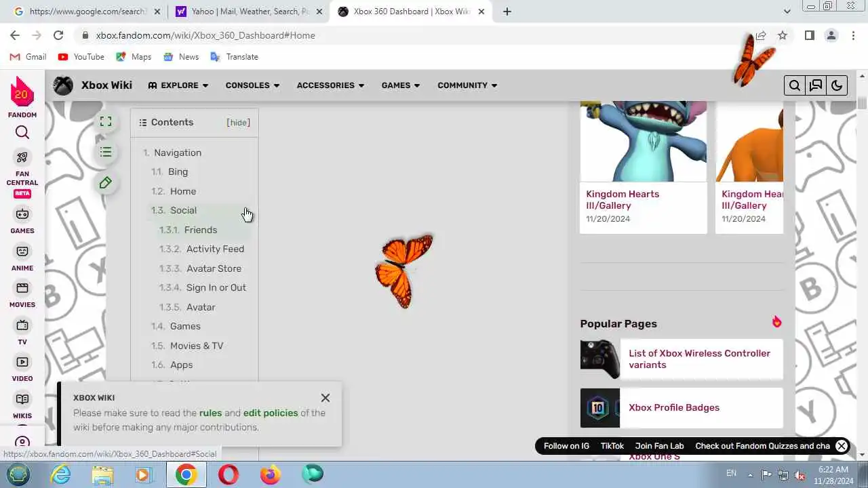
Task: Open Translate bookmark
Action: click(234, 57)
